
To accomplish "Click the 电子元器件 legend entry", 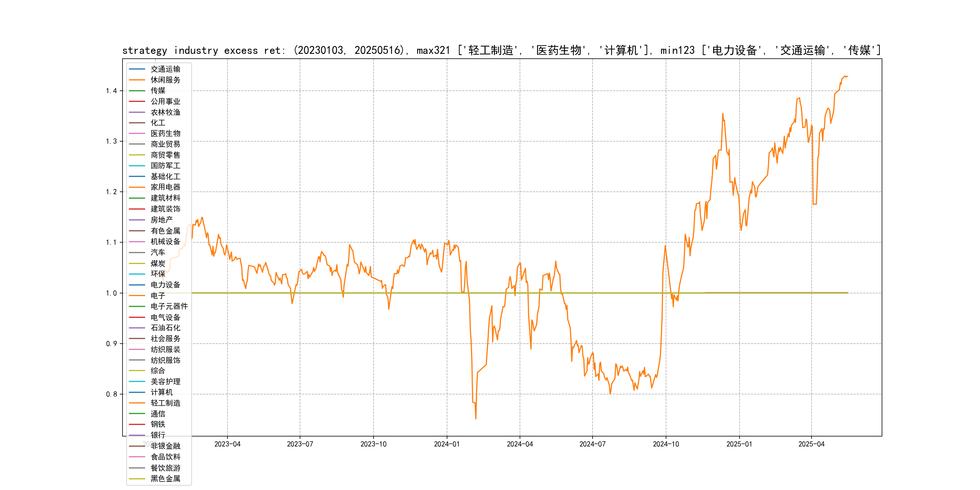I will point(169,306).
